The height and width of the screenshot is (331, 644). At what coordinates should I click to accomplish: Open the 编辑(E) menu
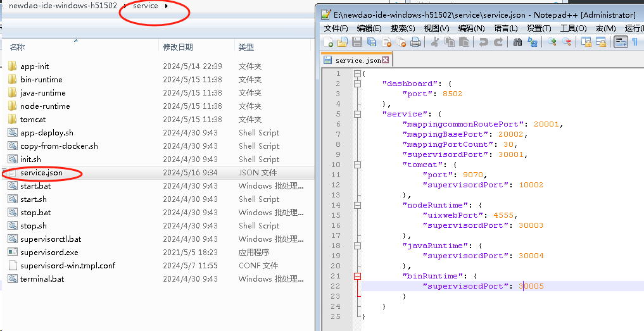(x=369, y=28)
